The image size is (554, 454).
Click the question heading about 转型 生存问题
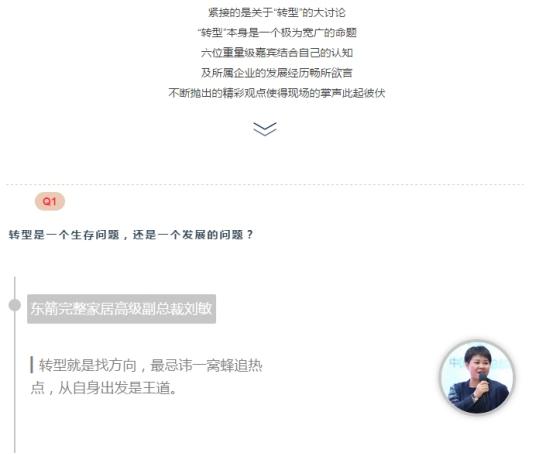click(x=131, y=235)
